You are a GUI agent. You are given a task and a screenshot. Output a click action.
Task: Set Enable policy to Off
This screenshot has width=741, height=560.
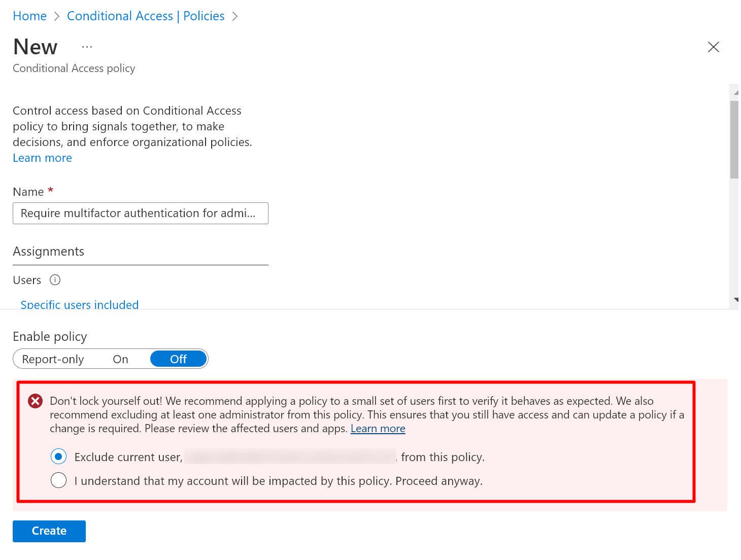tap(178, 359)
